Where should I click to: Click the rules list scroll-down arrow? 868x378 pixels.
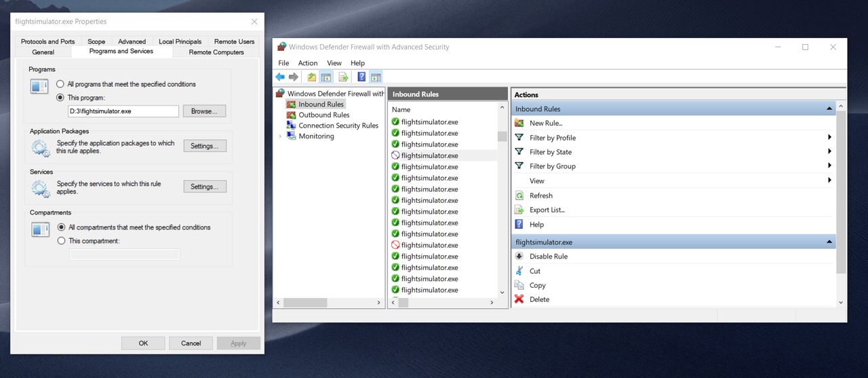pyautogui.click(x=502, y=292)
